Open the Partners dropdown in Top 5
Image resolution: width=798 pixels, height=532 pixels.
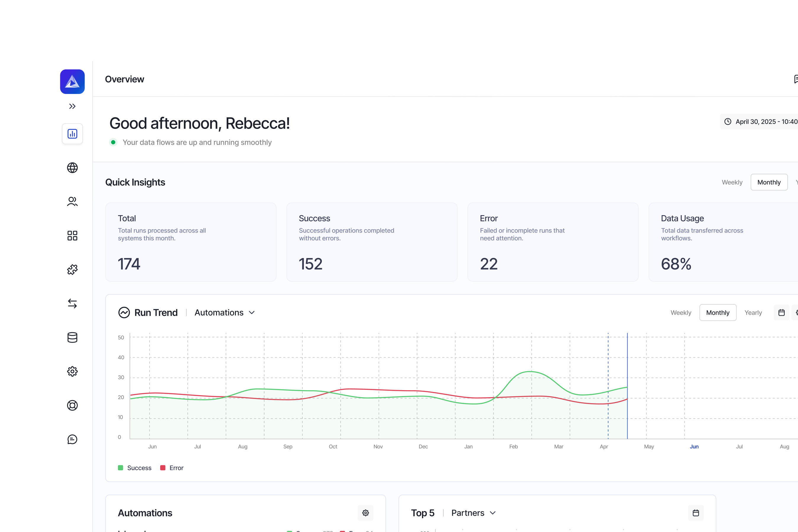point(473,513)
